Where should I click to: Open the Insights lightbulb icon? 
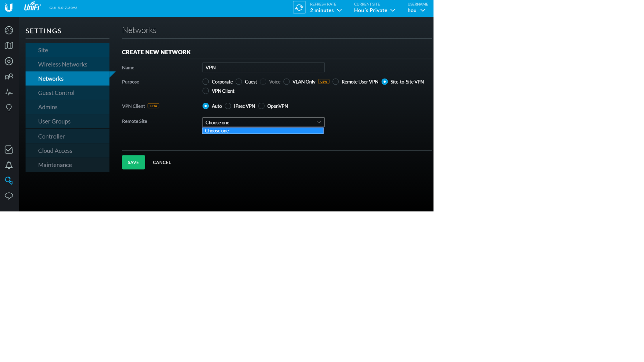9,107
